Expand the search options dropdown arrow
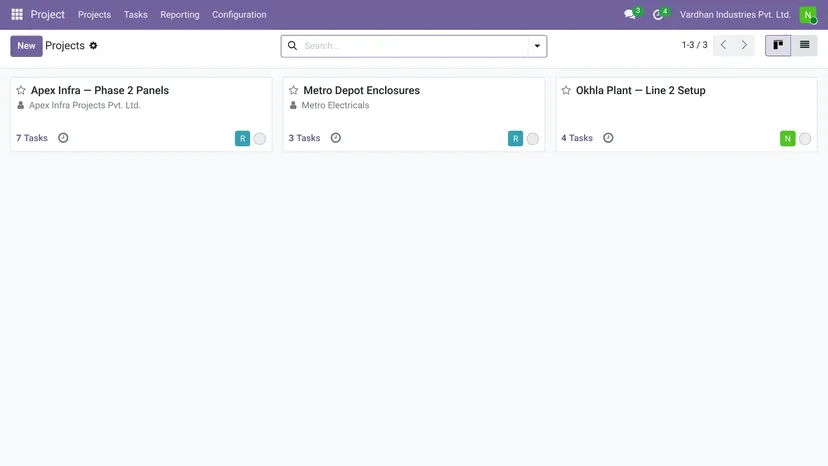The width and height of the screenshot is (828, 466). [x=537, y=46]
